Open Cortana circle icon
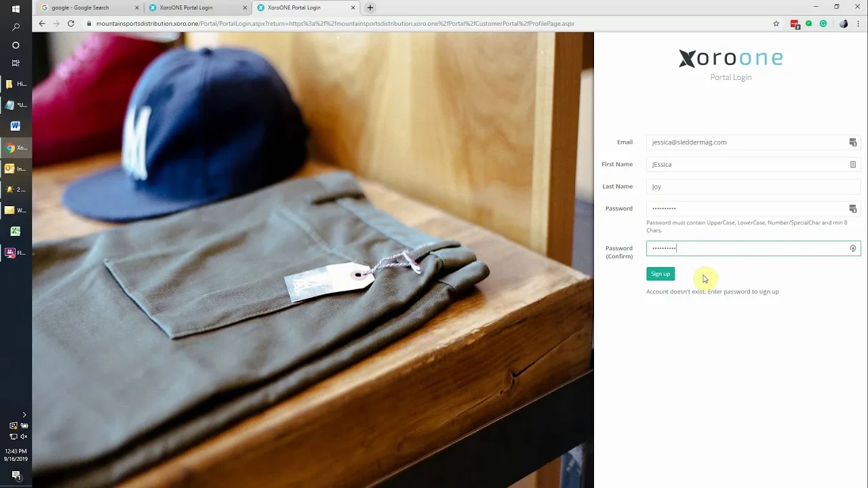 tap(16, 45)
